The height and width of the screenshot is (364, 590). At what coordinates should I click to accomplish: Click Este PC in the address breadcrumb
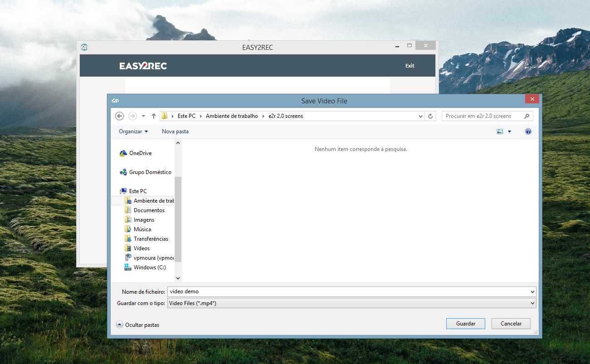pos(186,116)
